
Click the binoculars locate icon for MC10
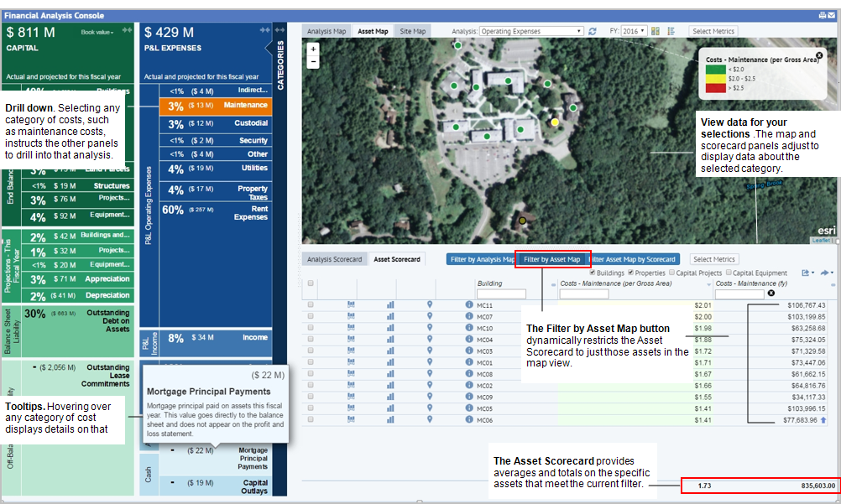[x=350, y=326]
